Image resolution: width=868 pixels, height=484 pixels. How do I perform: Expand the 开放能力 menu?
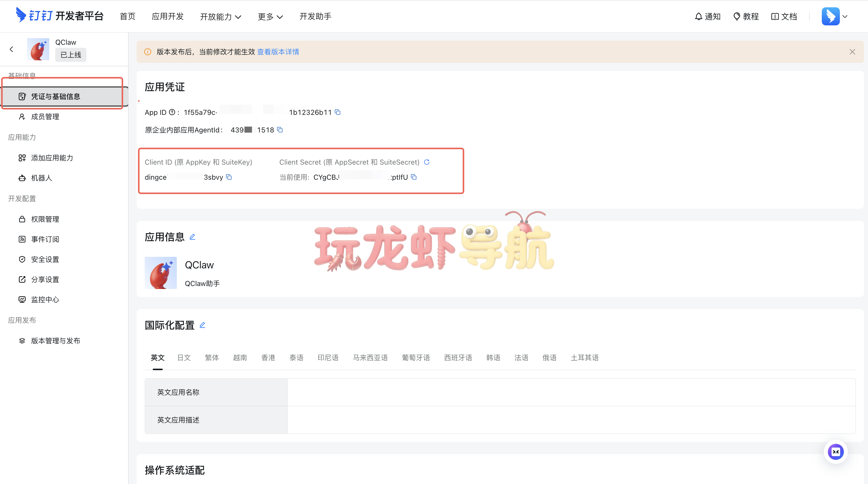(x=221, y=17)
